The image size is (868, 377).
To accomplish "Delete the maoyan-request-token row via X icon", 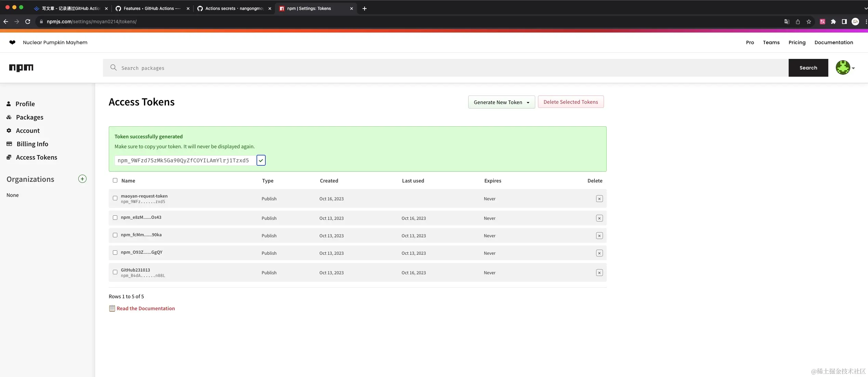I will point(599,199).
